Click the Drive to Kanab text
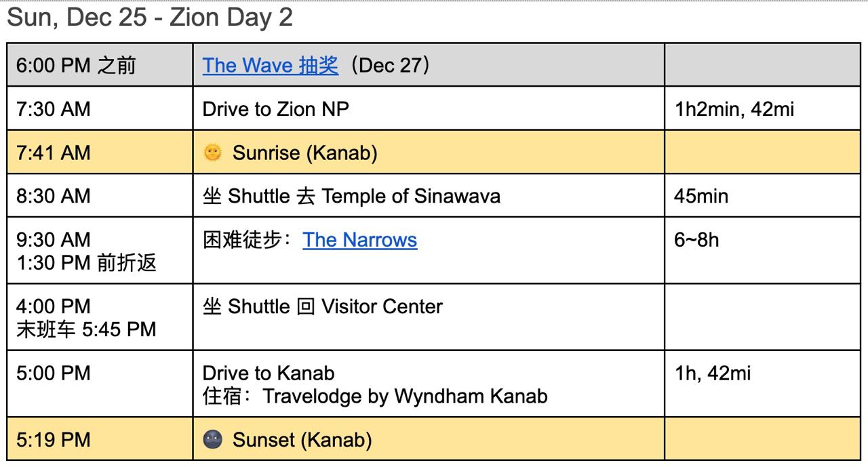The image size is (868, 467). click(269, 373)
